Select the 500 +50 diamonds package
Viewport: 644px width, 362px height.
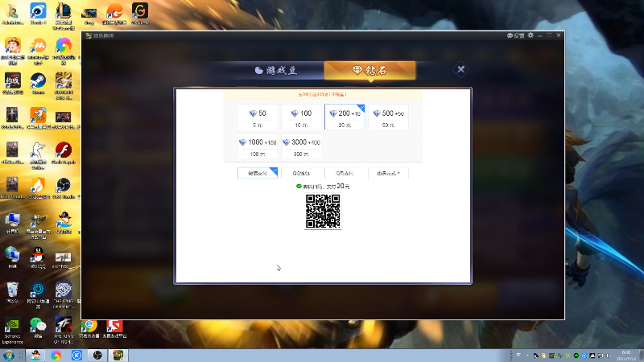tap(388, 117)
